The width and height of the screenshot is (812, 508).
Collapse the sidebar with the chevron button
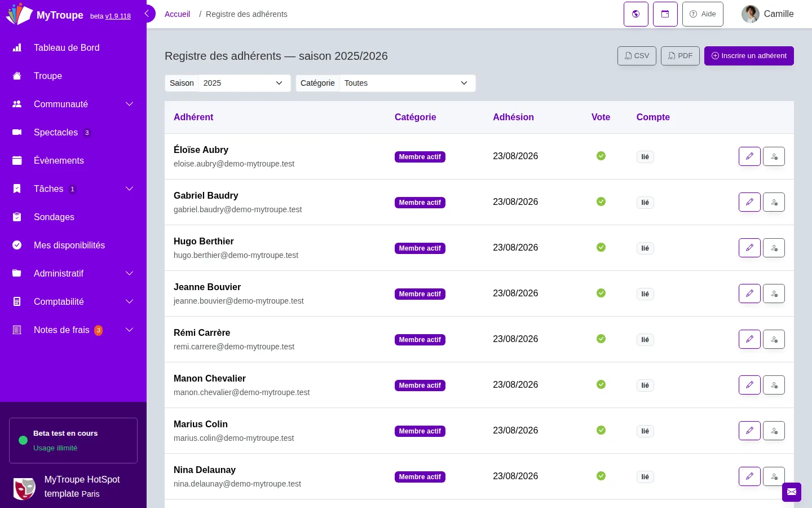coord(147,14)
